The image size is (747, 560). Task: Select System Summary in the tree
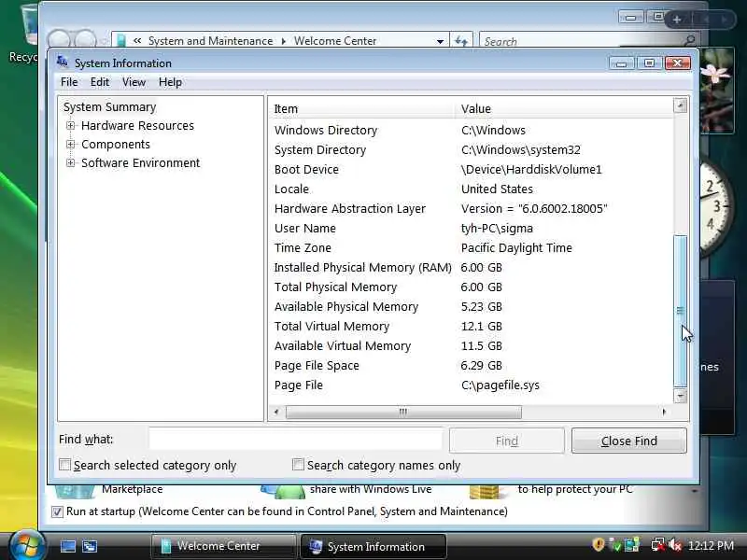click(x=109, y=107)
